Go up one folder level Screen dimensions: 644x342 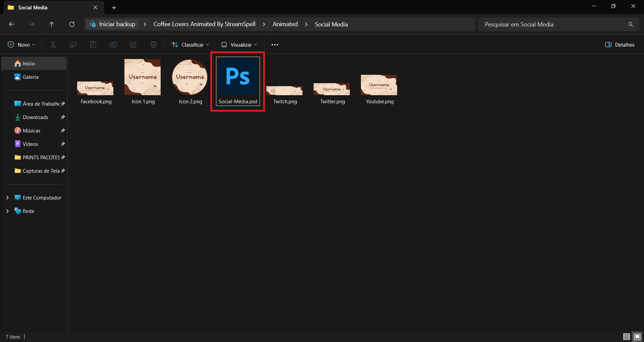pos(52,24)
